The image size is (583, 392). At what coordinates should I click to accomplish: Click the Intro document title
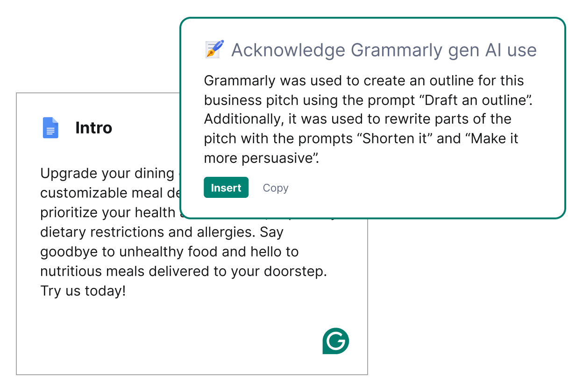click(93, 128)
